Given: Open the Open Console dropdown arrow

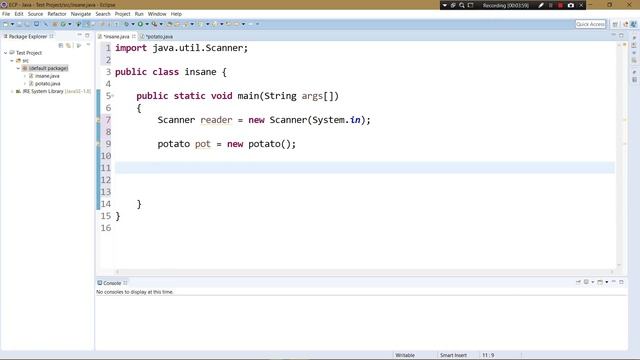Looking at the screenshot, I should pyautogui.click(x=607, y=282).
